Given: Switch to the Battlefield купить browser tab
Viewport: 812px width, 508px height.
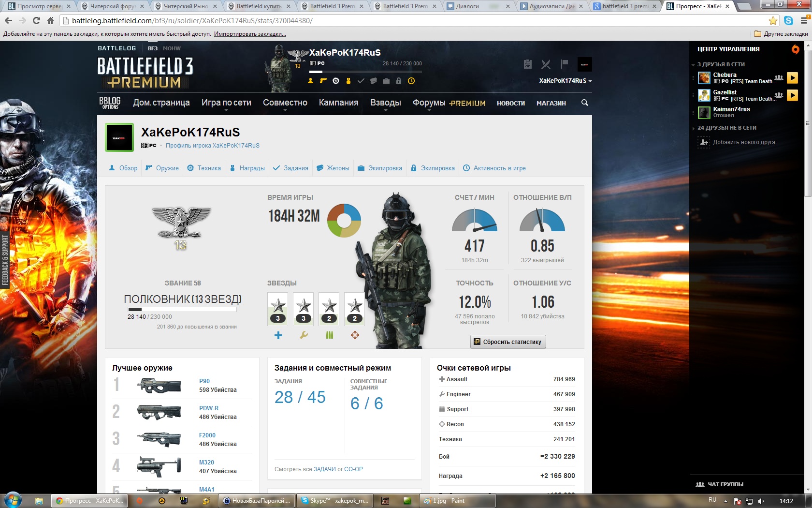Looking at the screenshot, I should (258, 6).
